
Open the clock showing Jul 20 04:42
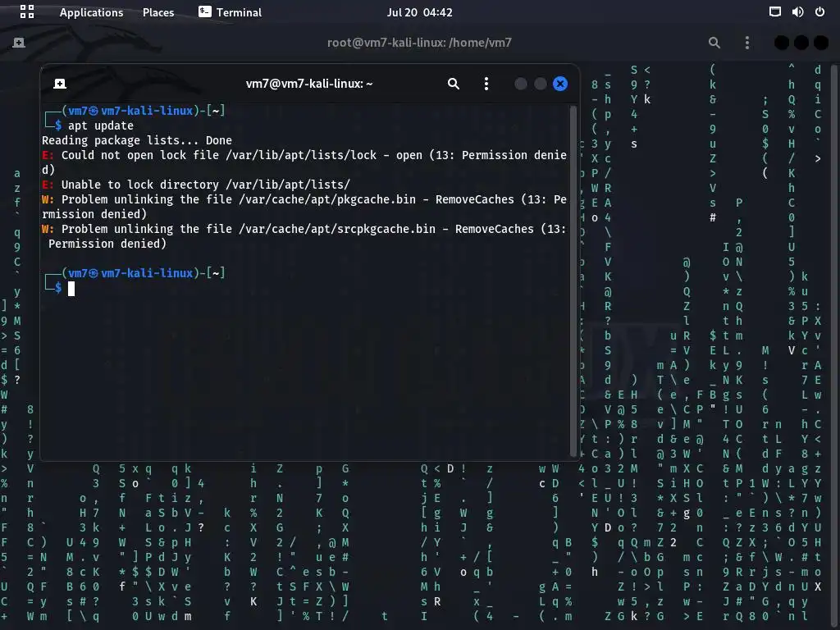(x=419, y=12)
